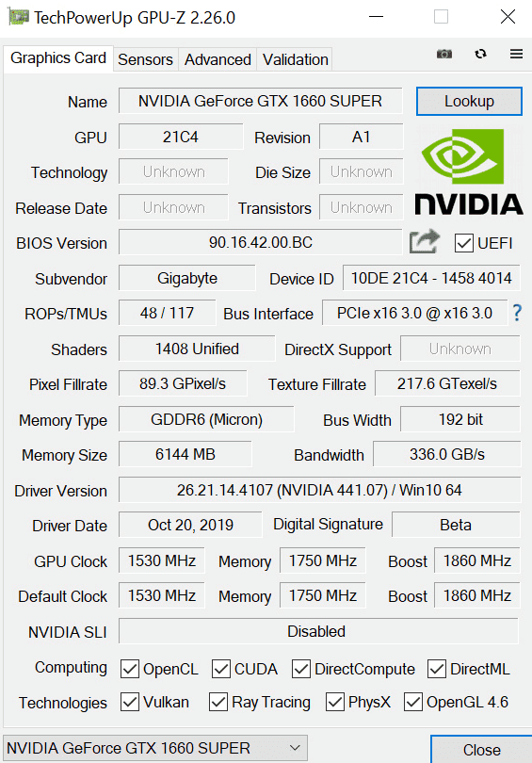
Task: Open the Advanced tab
Action: (x=218, y=60)
